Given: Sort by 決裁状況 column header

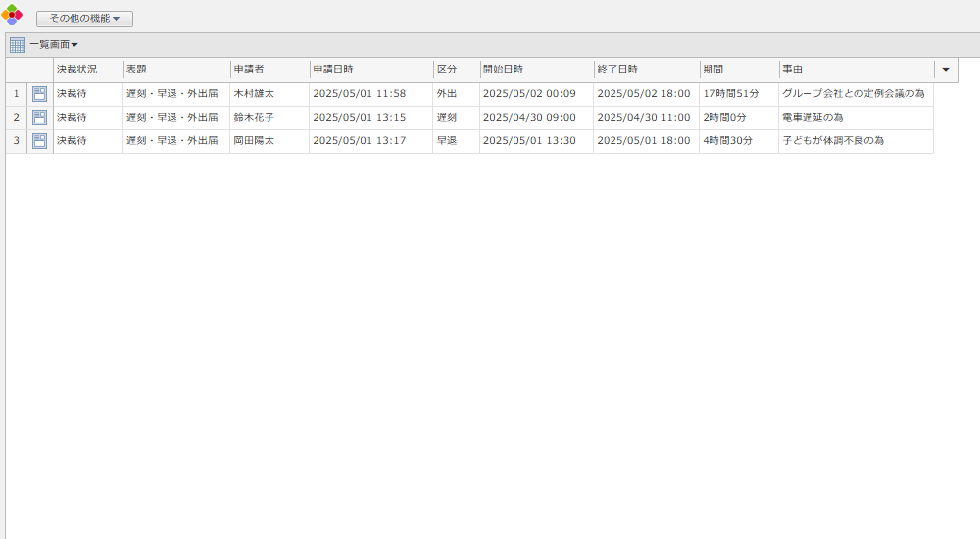Looking at the screenshot, I should [76, 70].
